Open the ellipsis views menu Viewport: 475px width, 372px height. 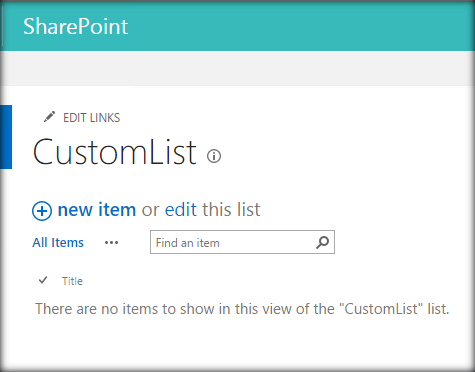point(111,243)
